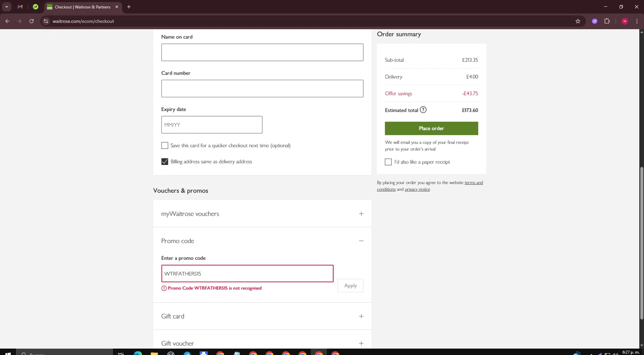The height and width of the screenshot is (355, 644).
Task: Open the Chrome profile avatar
Action: click(625, 21)
